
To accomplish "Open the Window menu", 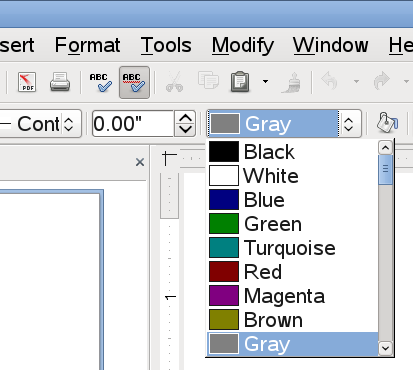I will click(331, 45).
